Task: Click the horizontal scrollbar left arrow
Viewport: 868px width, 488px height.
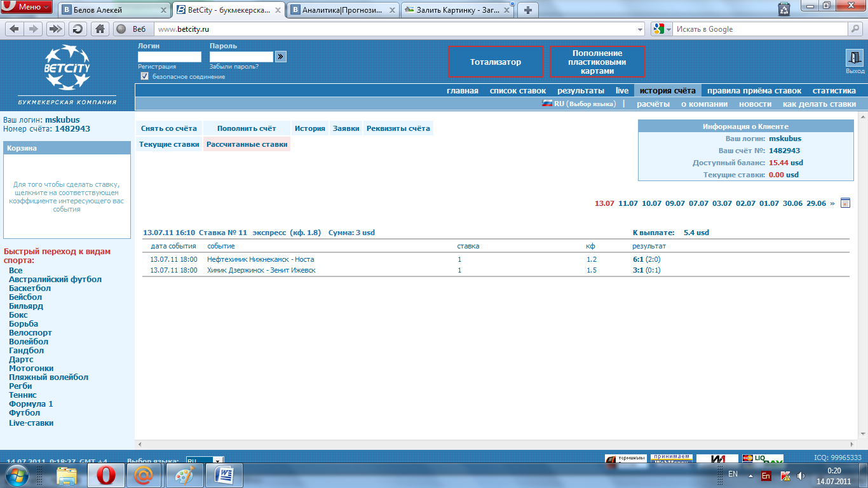Action: click(x=140, y=444)
